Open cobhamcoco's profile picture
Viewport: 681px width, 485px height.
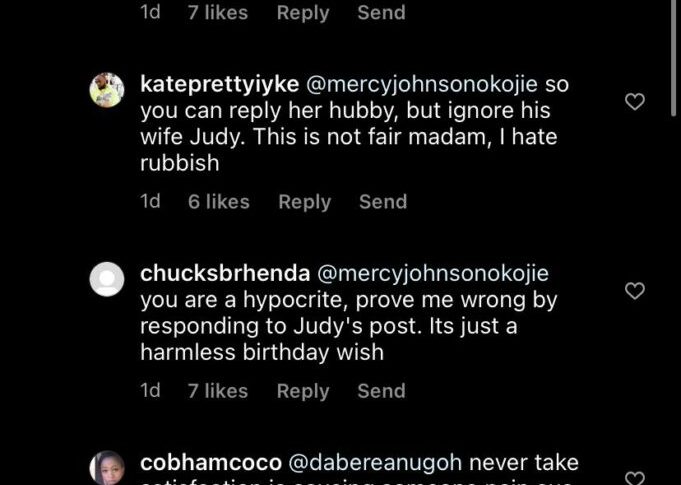coord(107,467)
